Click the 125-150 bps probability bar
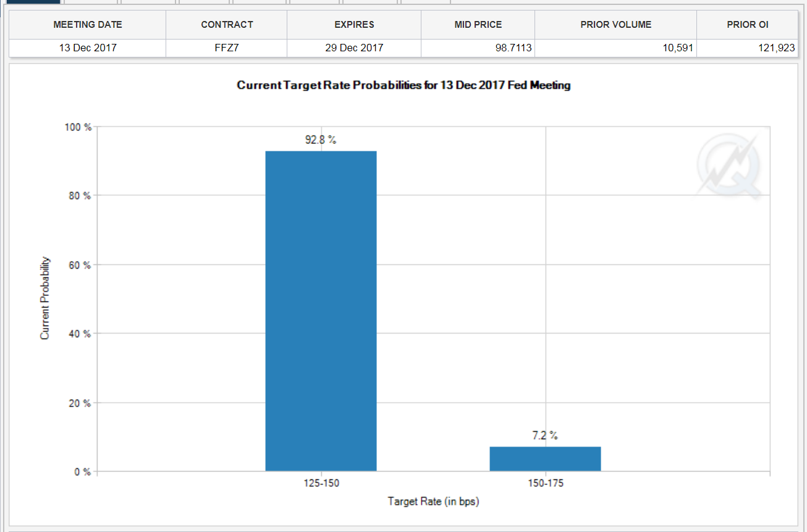The width and height of the screenshot is (807, 532). coord(321,311)
